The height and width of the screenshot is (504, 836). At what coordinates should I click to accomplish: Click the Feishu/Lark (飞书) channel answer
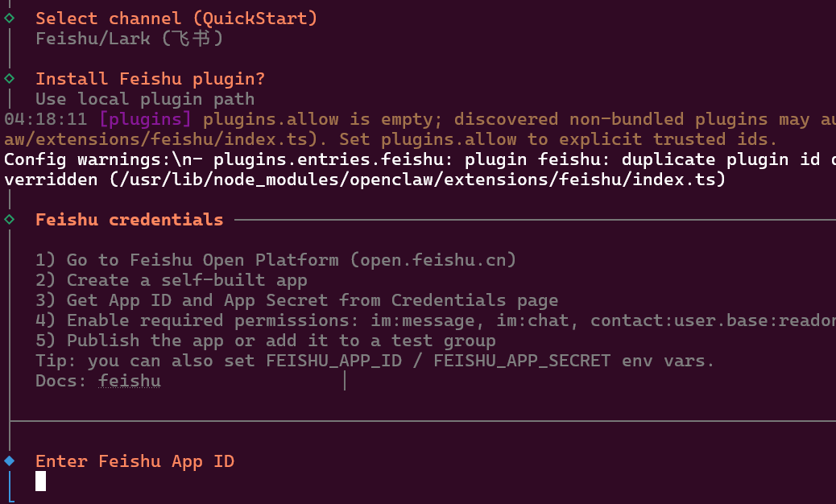[x=129, y=38]
